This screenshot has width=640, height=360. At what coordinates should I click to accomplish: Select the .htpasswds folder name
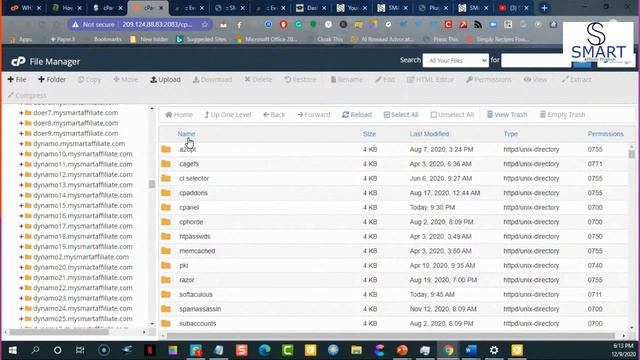point(195,236)
